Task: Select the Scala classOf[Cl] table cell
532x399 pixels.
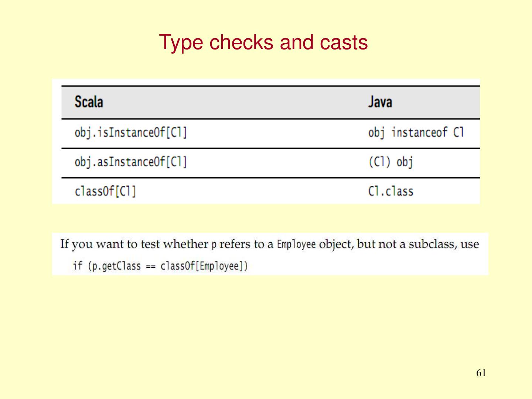Action: click(x=105, y=191)
